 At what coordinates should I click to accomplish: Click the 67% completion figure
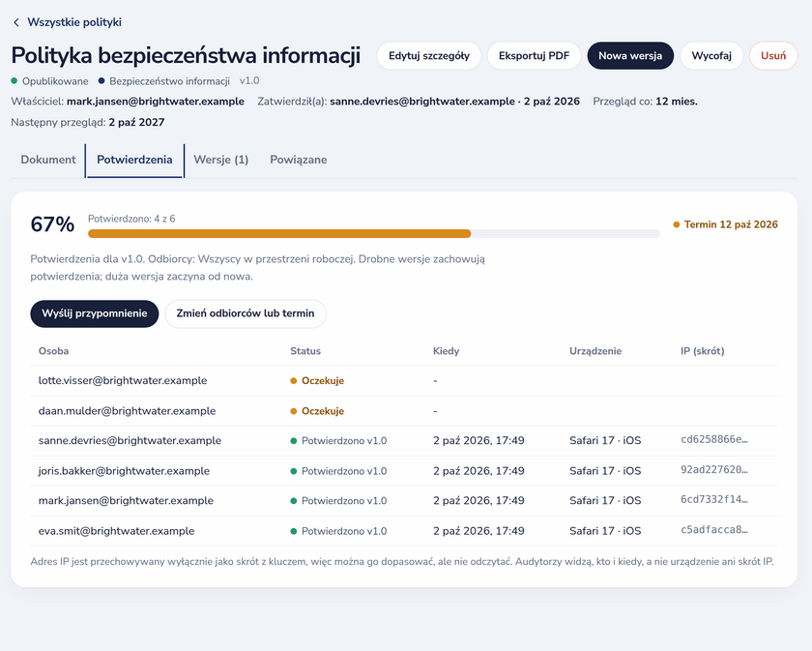coord(52,224)
